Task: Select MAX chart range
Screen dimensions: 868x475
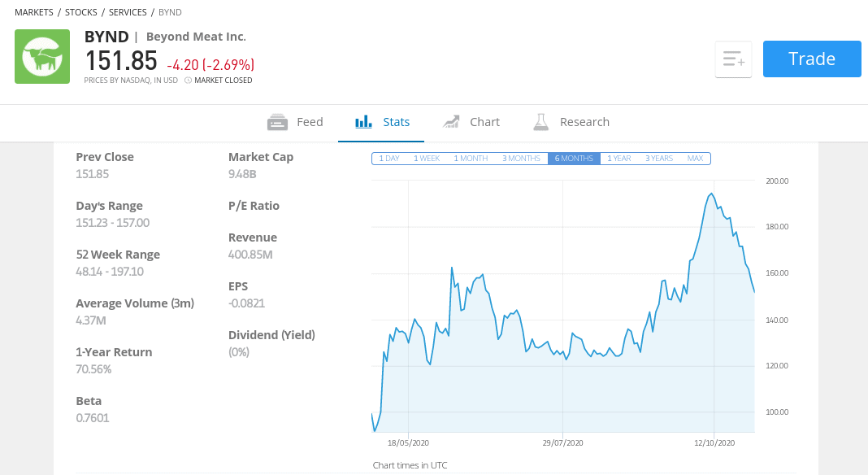Action: [x=695, y=159]
